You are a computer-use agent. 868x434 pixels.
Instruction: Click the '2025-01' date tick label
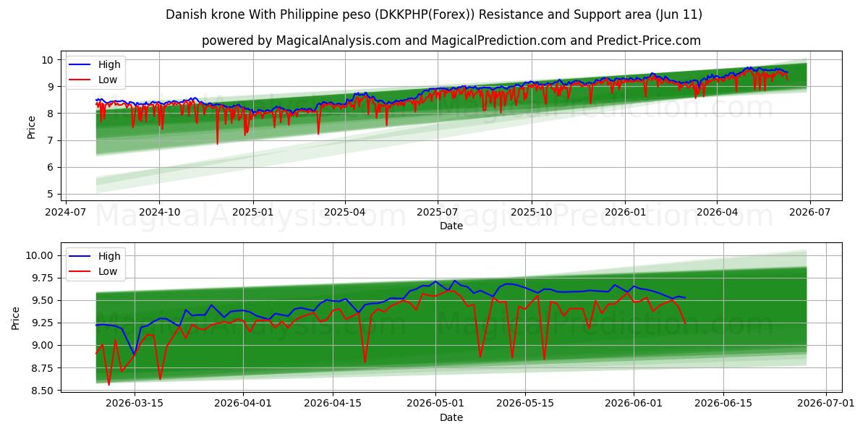click(252, 212)
